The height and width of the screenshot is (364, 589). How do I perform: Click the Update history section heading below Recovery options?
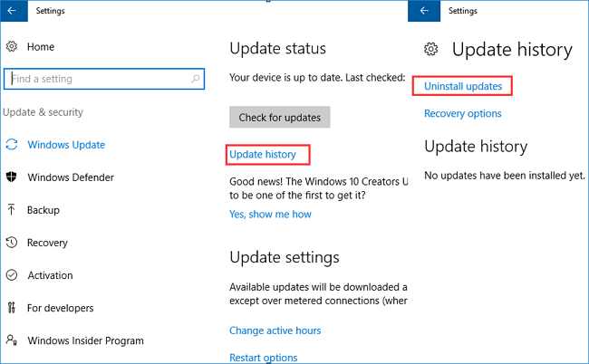pyautogui.click(x=476, y=147)
